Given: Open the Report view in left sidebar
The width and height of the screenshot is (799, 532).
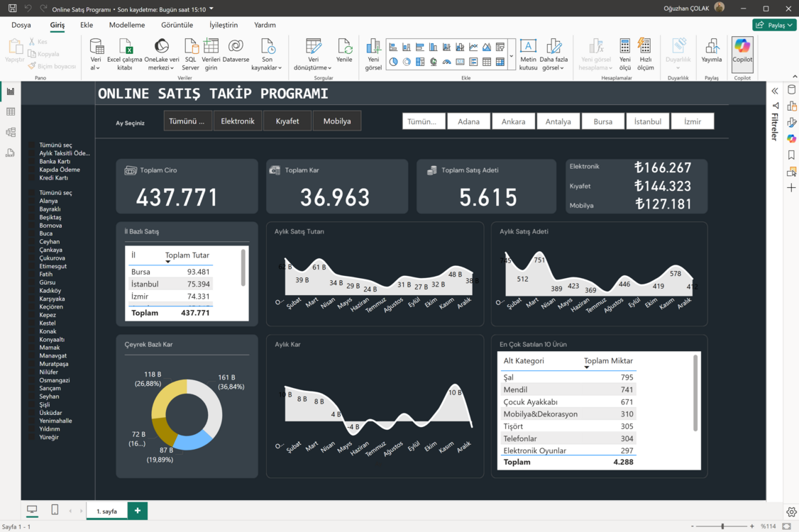Looking at the screenshot, I should click(11, 92).
